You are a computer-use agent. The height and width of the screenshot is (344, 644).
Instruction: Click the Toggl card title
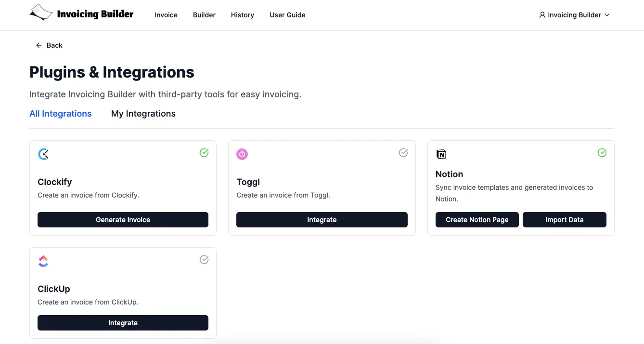click(248, 182)
